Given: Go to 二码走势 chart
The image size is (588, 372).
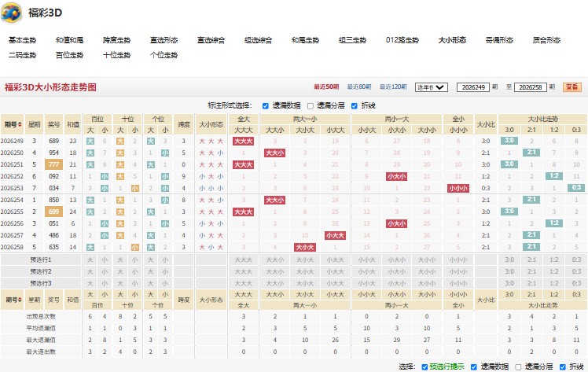Looking at the screenshot, I should pos(23,55).
